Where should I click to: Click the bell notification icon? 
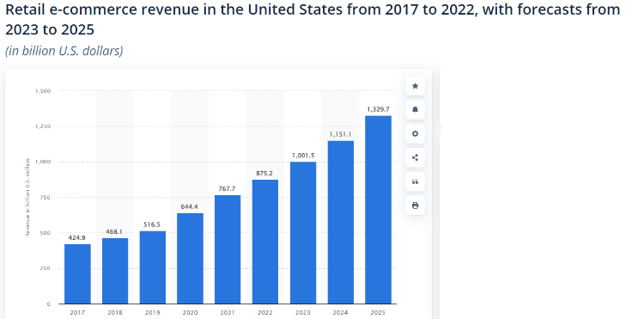pos(415,110)
